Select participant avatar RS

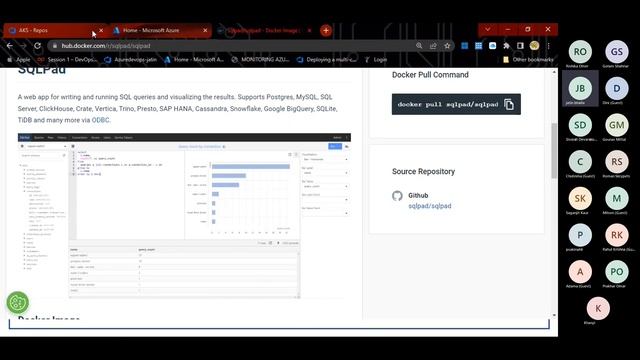(x=617, y=162)
